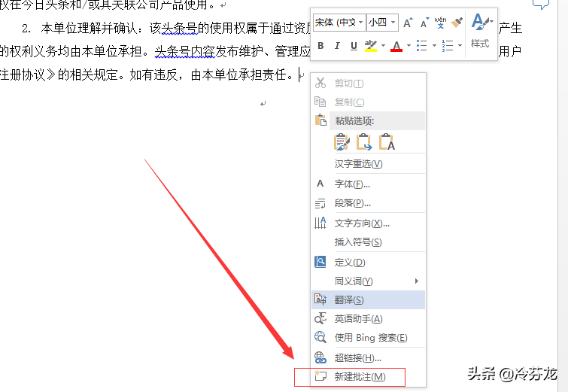Expand 同义词(Y) synonyms submenu
This screenshot has height=392, width=568.
369,281
